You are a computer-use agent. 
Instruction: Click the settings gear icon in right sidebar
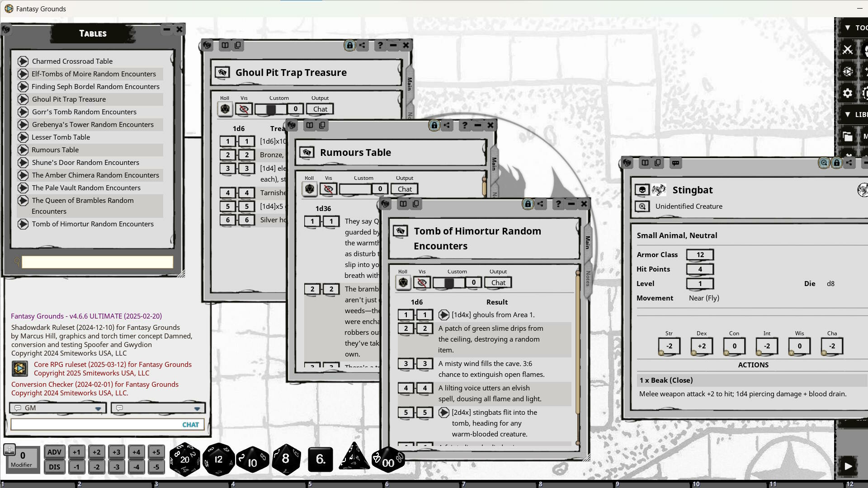pyautogui.click(x=847, y=93)
